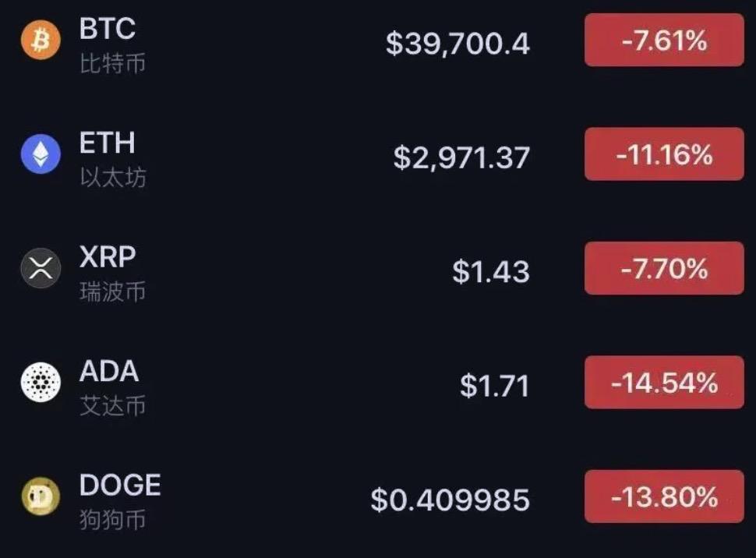Tap the blue Ethereum diamond icon
This screenshot has height=558, width=756.
tap(41, 154)
